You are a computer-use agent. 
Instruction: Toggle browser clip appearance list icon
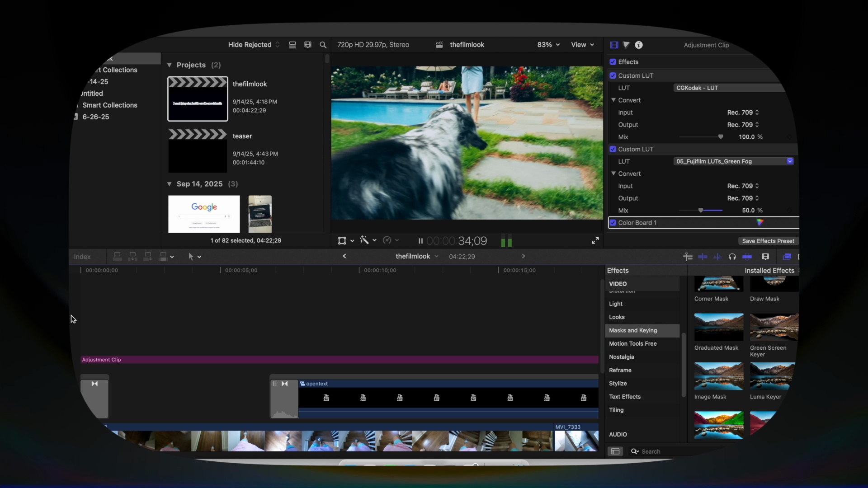click(292, 45)
